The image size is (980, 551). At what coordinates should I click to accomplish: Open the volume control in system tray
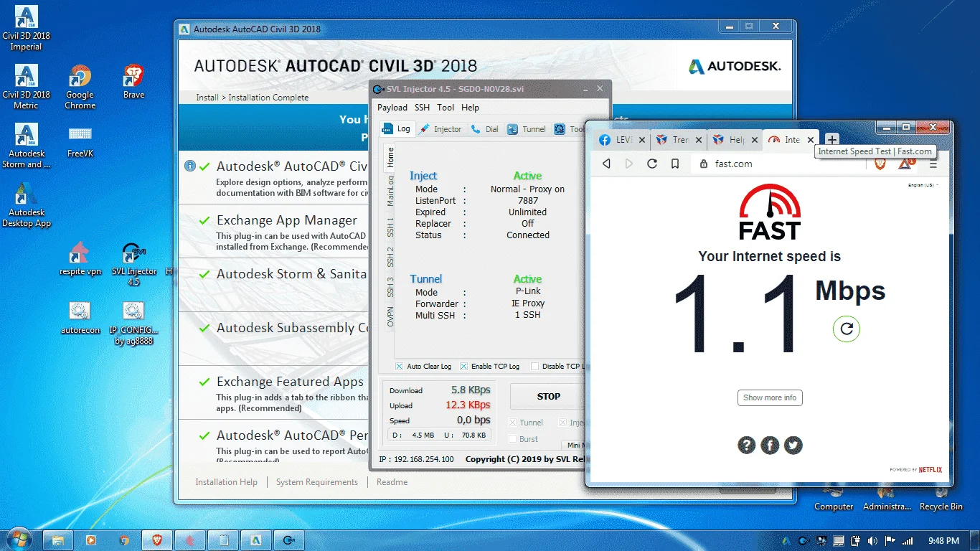pyautogui.click(x=872, y=541)
